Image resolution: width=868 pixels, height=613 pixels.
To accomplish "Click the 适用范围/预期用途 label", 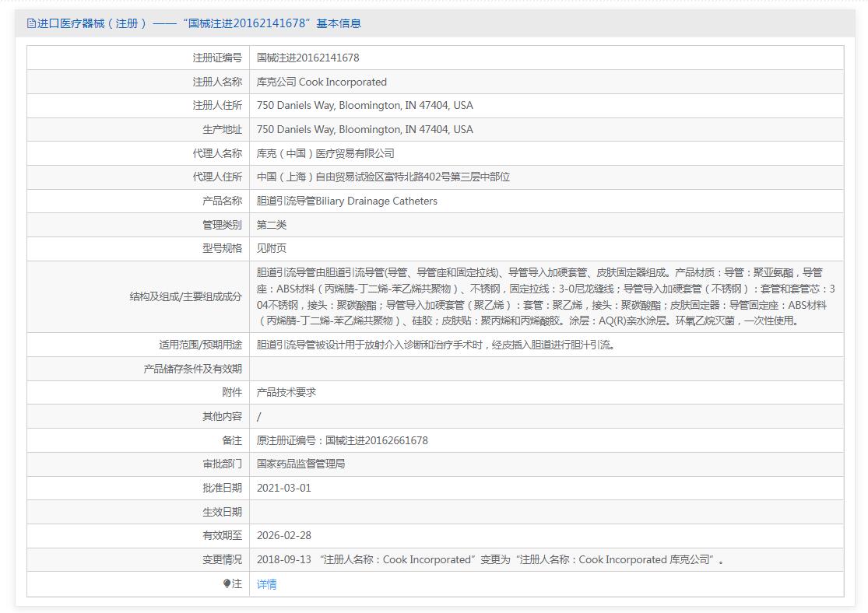I will [x=200, y=345].
